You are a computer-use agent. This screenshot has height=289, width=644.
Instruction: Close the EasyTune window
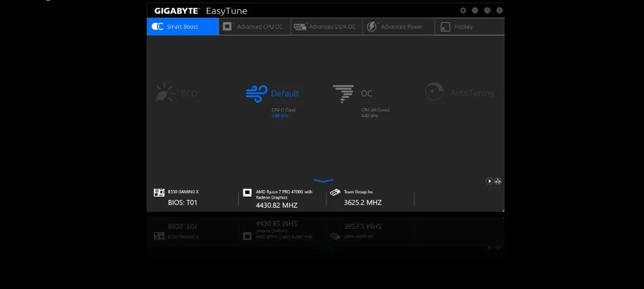coord(499,10)
